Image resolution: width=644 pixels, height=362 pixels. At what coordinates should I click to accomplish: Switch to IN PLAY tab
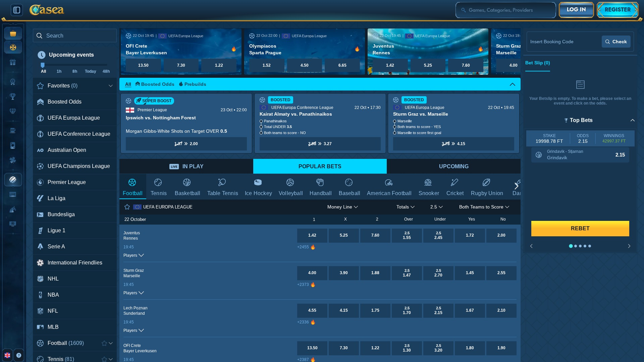coord(186,166)
